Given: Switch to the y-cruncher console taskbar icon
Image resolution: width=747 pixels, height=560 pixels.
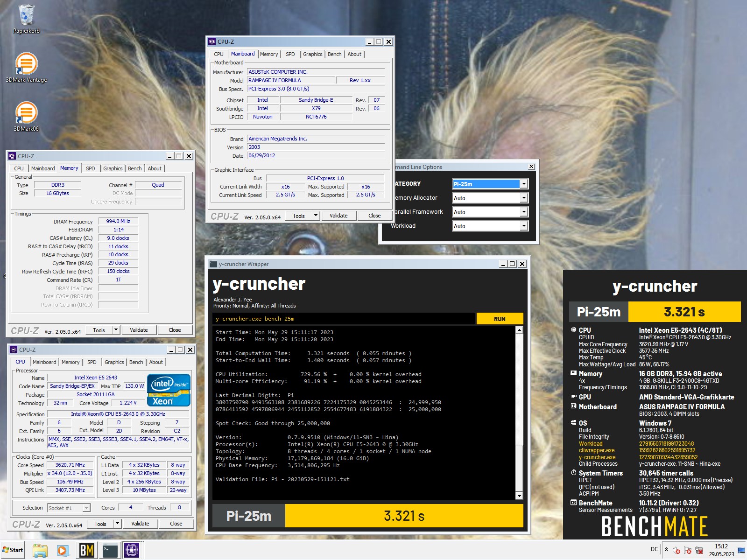Looking at the screenshot, I should [x=110, y=551].
